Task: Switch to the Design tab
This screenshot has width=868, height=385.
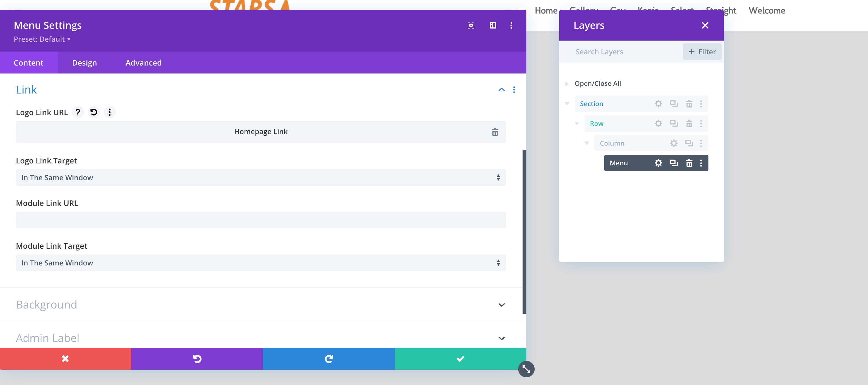Action: coord(84,63)
